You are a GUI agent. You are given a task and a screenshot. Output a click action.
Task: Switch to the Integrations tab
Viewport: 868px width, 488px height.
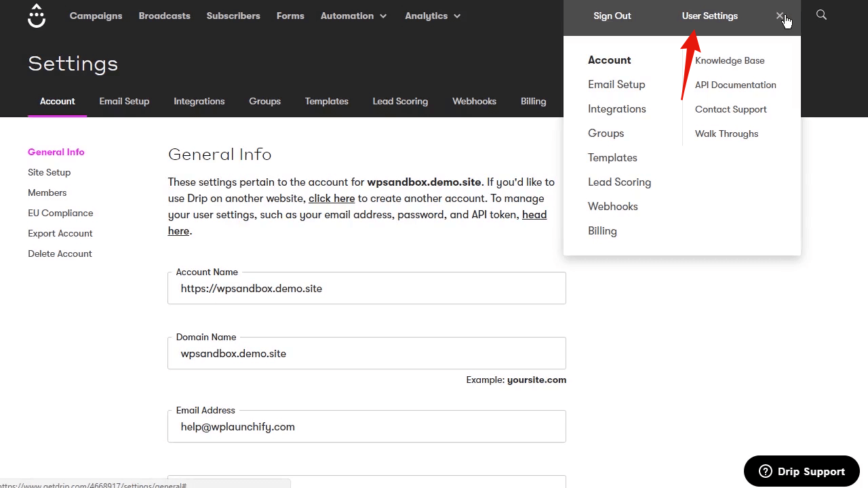pyautogui.click(x=199, y=101)
